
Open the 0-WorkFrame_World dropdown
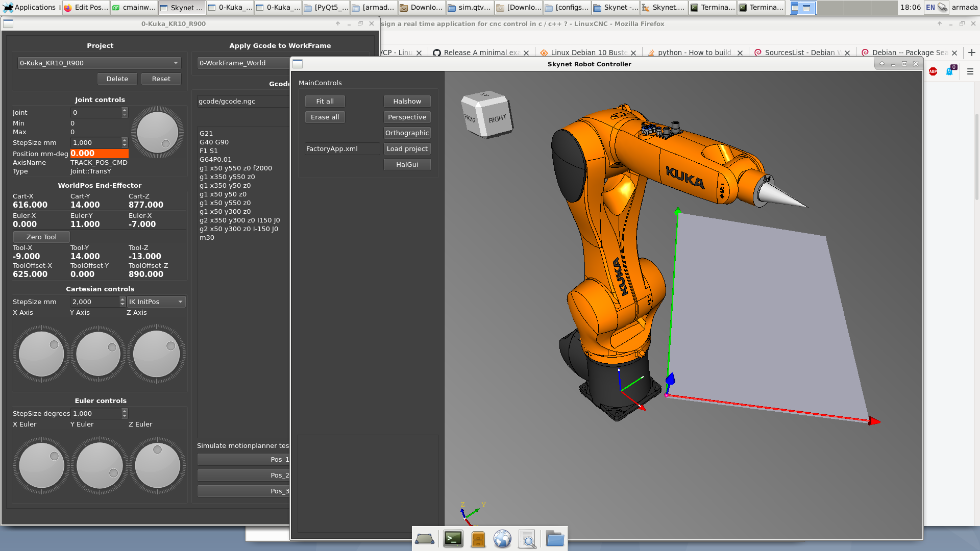[x=243, y=63]
